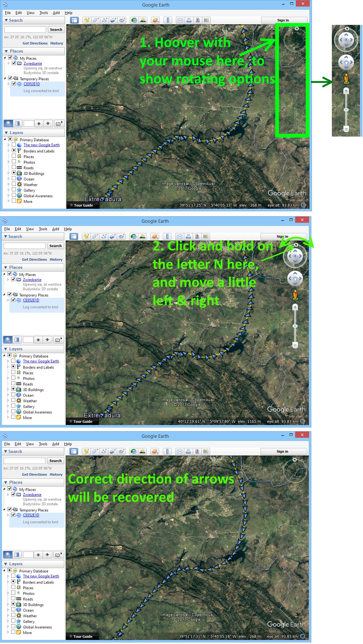Click the Places up arrow button in top window
Image resolution: width=363 pixels, height=644 pixels.
point(39,124)
